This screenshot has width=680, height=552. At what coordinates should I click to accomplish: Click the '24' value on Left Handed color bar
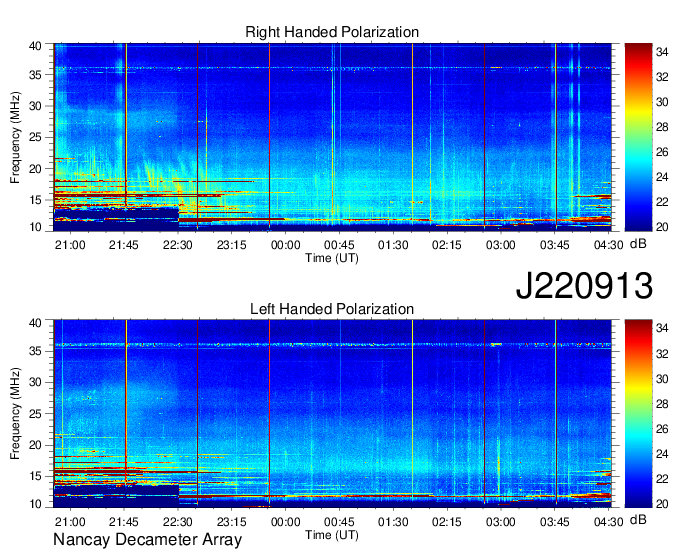point(662,454)
